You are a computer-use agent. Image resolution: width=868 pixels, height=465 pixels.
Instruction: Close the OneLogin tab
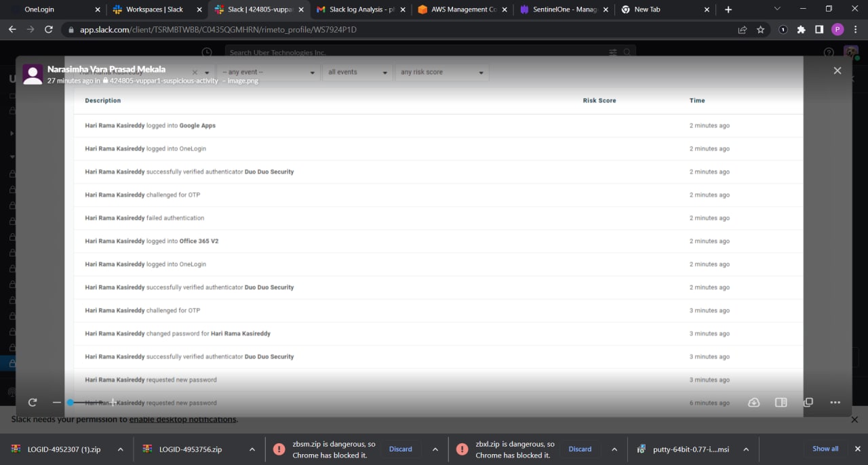pos(97,9)
